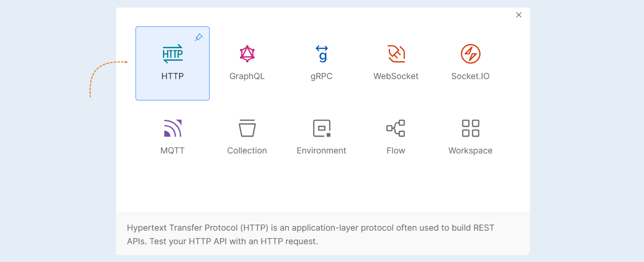Create an MQTT request via its icon
Screen dimensions: 644x262
click(x=172, y=128)
